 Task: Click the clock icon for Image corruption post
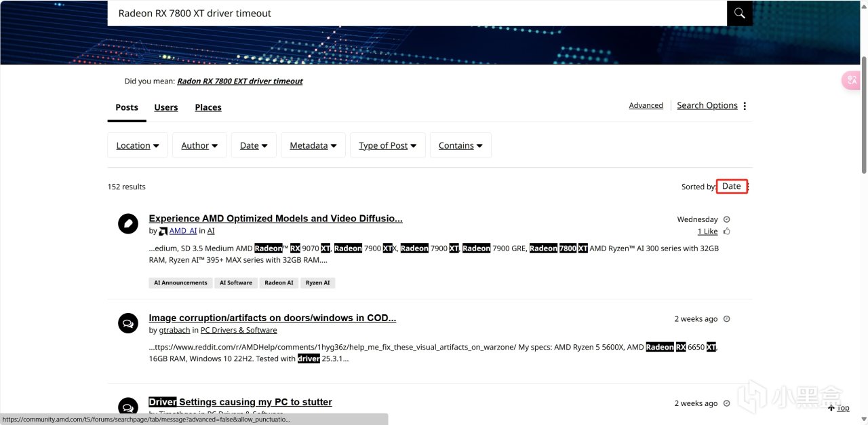pos(727,319)
